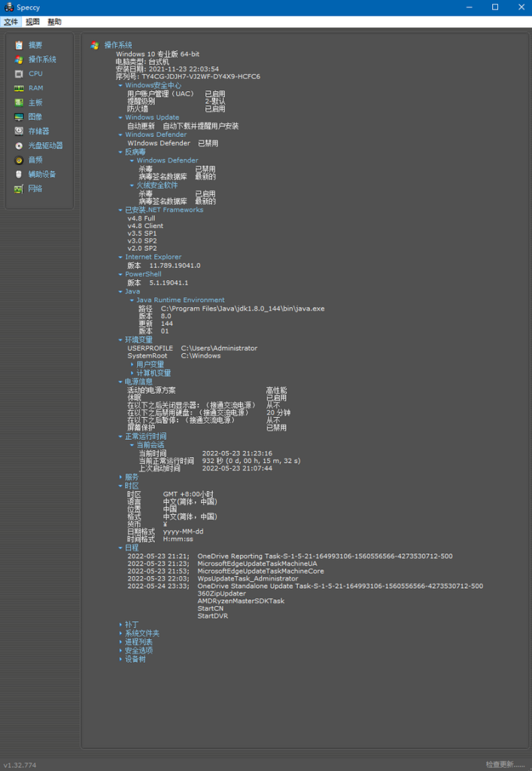Click the 检查更新 link
The height and width of the screenshot is (771, 532).
click(505, 764)
